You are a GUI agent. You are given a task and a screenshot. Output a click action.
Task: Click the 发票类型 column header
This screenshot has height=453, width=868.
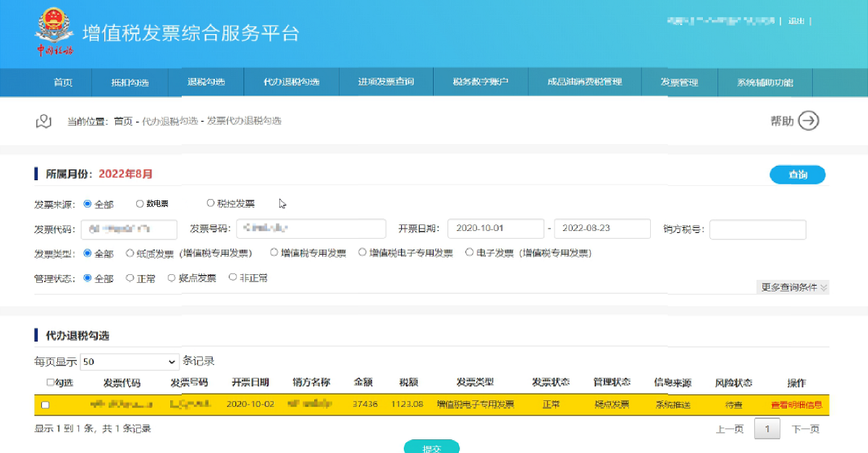click(x=475, y=382)
